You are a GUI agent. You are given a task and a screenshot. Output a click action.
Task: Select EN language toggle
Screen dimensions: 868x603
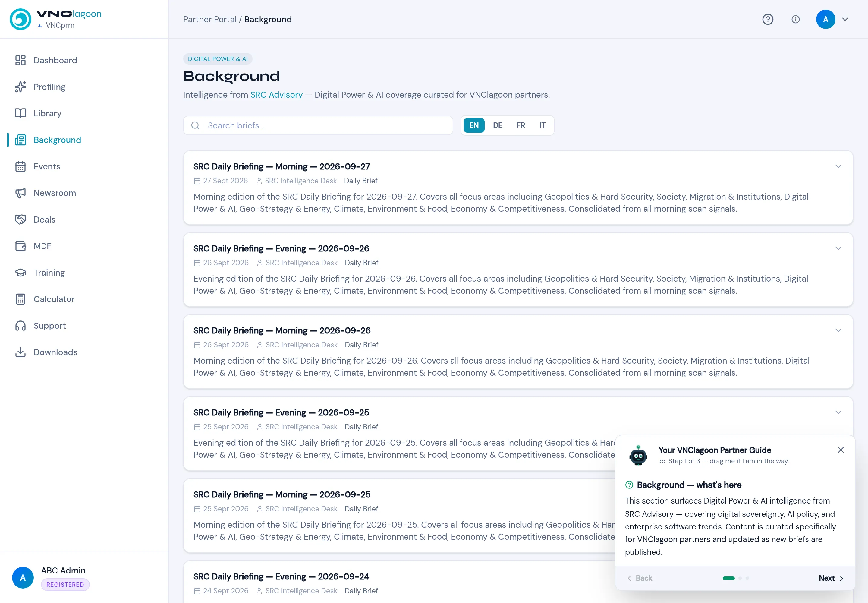coord(474,125)
